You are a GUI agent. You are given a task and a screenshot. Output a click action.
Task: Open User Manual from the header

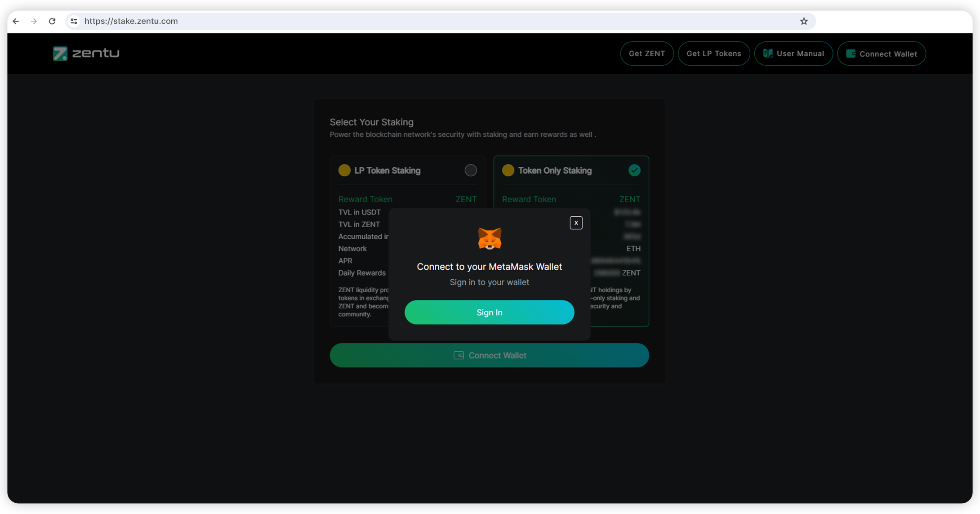(793, 54)
